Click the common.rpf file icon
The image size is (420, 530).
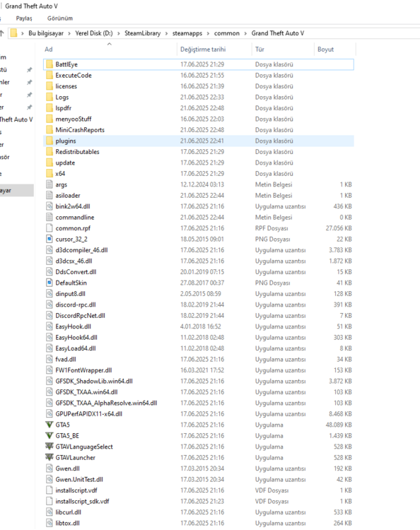point(49,228)
